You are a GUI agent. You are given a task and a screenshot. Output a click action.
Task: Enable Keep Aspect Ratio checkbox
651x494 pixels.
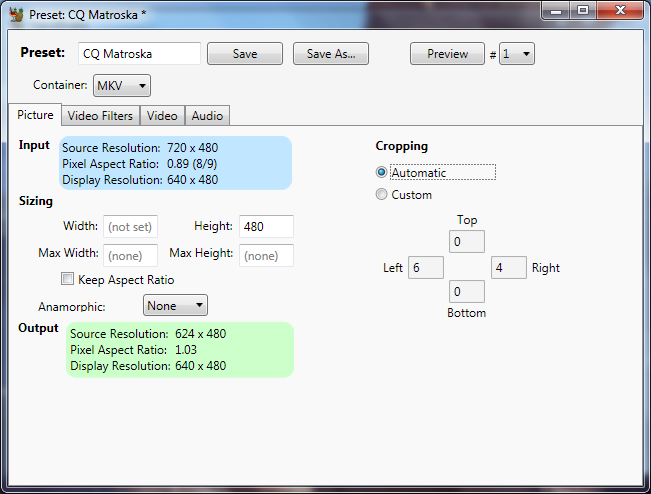67,279
